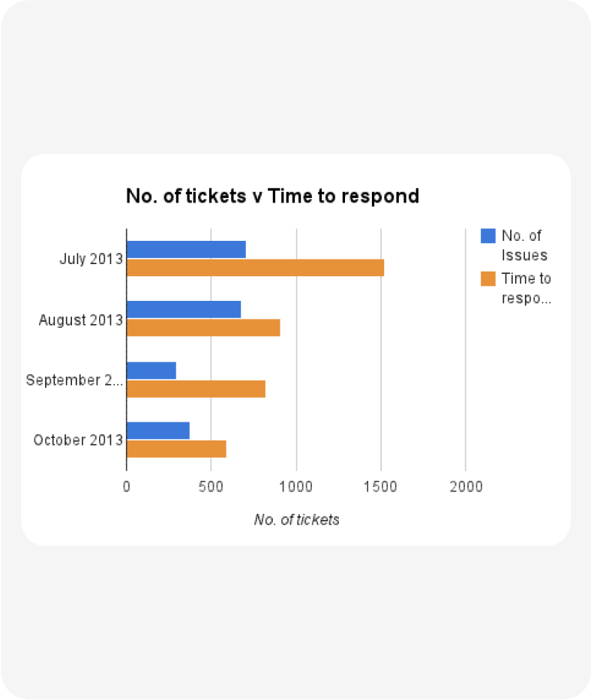Click the 1000 tick label on horizontal axis
591x700 pixels.
296,486
